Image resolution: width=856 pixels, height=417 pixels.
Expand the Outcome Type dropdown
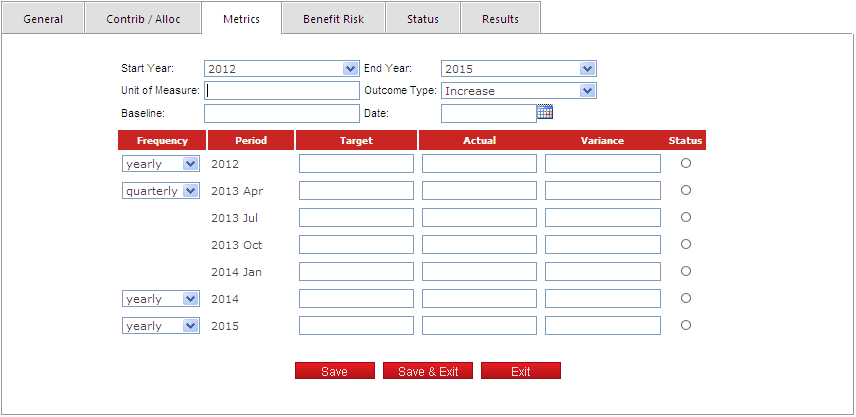click(x=518, y=91)
